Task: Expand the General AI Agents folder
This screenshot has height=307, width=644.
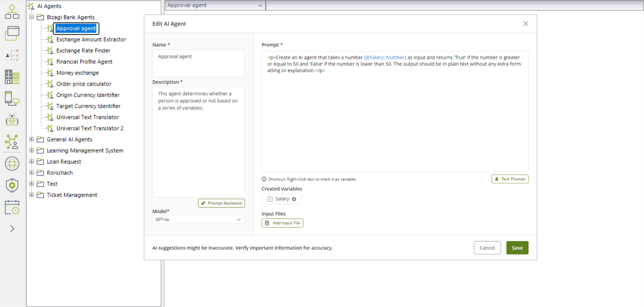Action: 32,139
